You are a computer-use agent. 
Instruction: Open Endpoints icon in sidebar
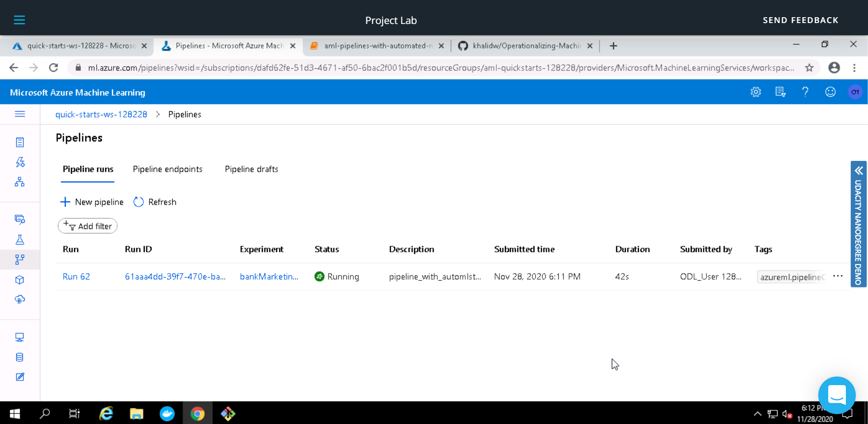pos(20,300)
